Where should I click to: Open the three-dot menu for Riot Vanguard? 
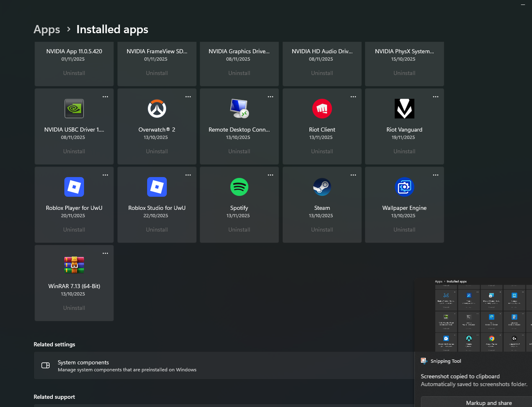click(x=436, y=97)
